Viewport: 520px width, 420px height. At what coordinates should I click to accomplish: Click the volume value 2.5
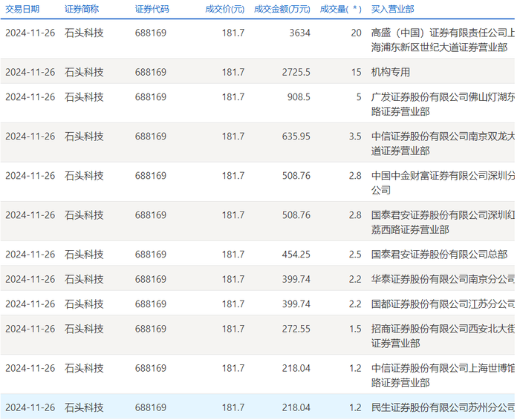tap(355, 255)
